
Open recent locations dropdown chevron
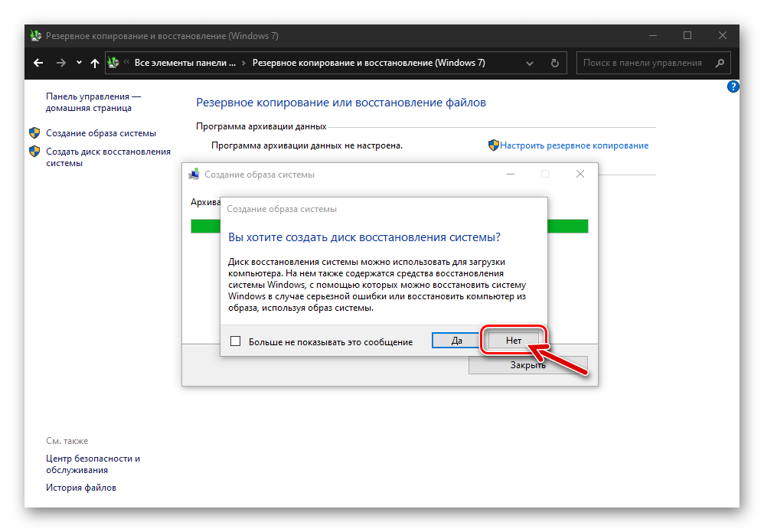click(x=79, y=62)
